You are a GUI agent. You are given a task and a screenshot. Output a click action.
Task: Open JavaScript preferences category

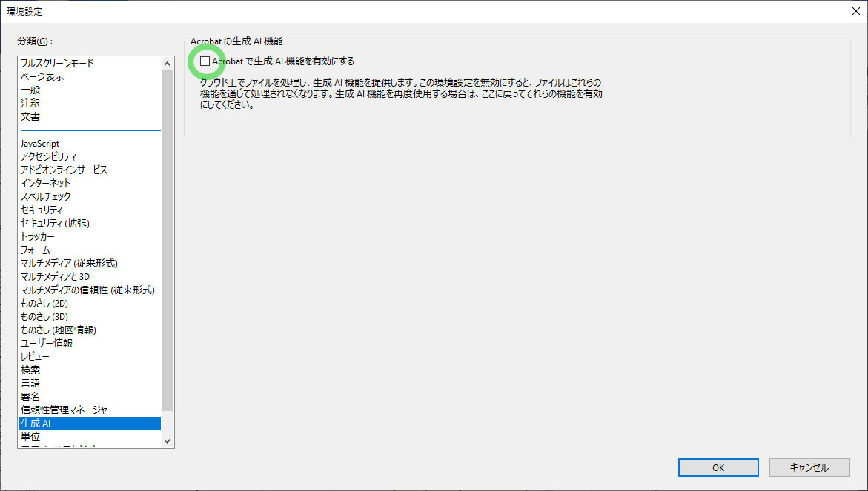pyautogui.click(x=40, y=143)
